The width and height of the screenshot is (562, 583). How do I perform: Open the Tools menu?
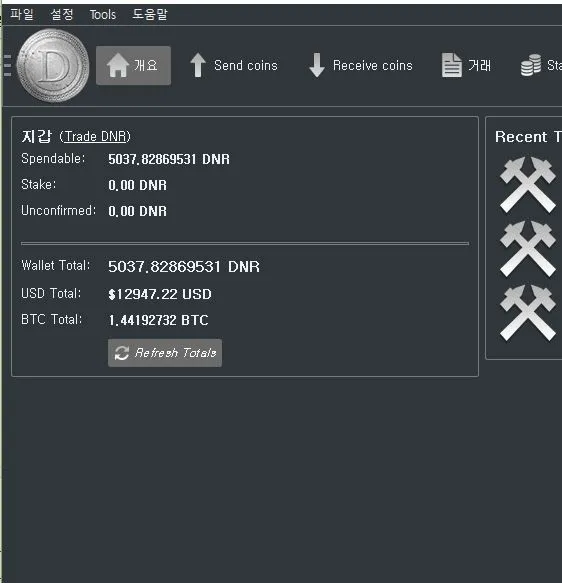(103, 15)
